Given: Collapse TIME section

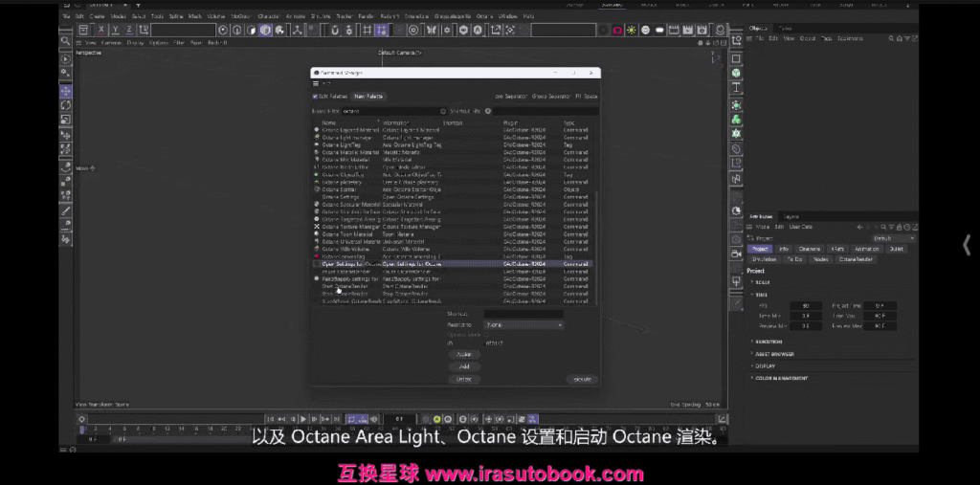Looking at the screenshot, I should coord(761,295).
